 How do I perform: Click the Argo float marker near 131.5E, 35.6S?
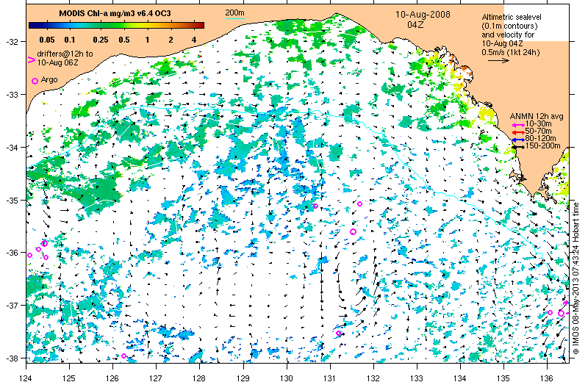[x=353, y=231]
